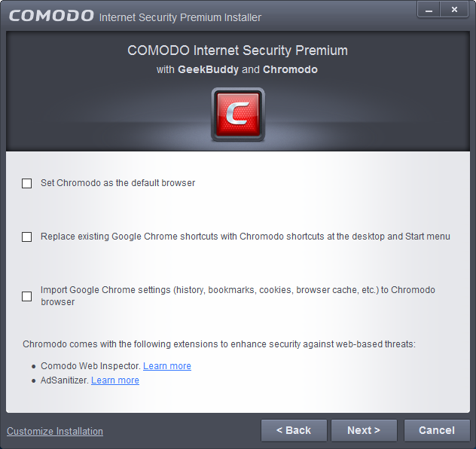Click the Comodo Web Inspector bullet text
Image resolution: width=476 pixels, height=449 pixels.
tap(90, 366)
